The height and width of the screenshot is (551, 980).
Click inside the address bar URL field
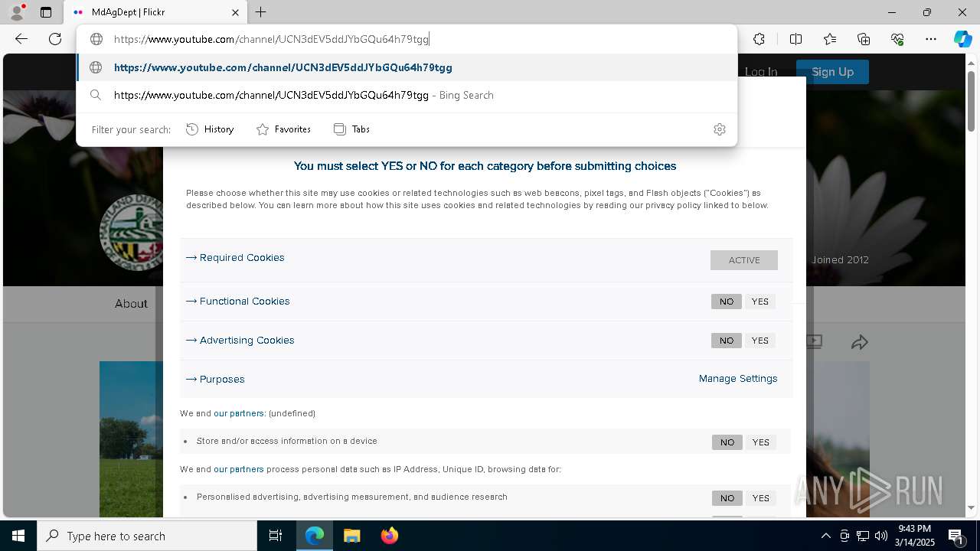coord(407,39)
